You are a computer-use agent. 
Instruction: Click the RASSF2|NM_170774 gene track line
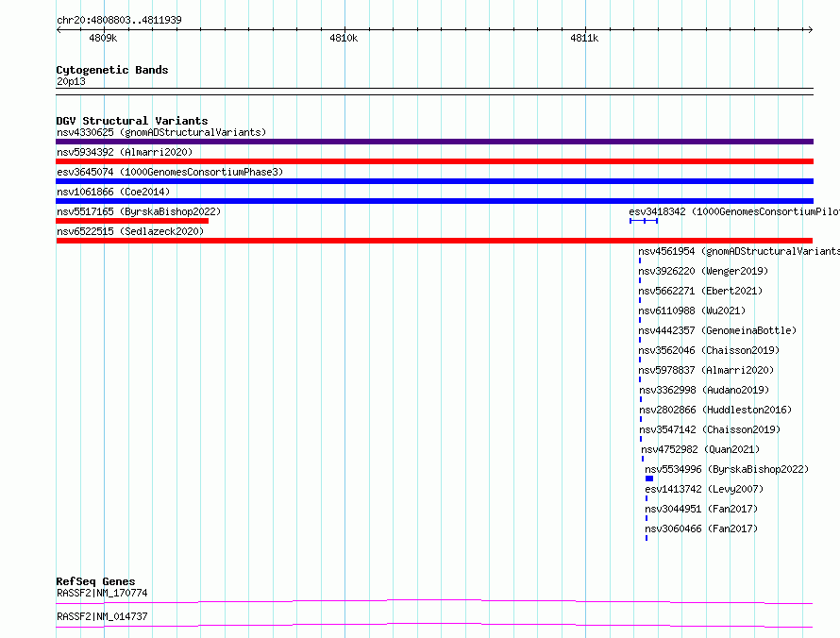click(434, 601)
